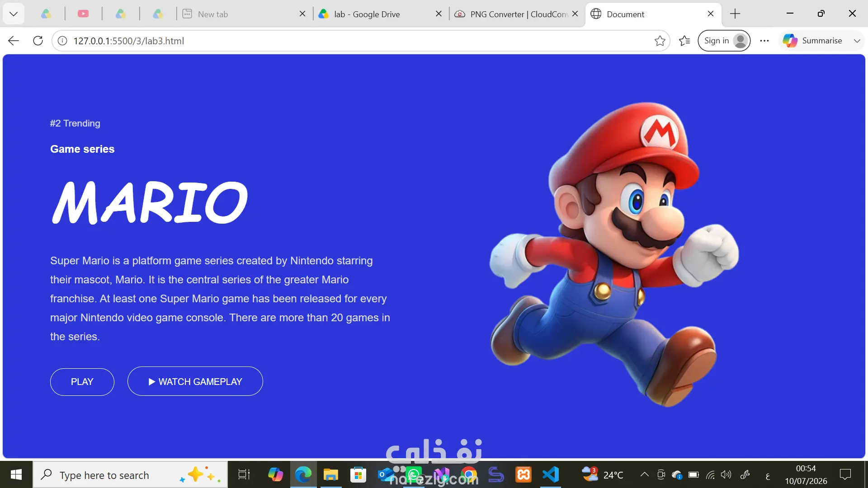Launch Copilot from the taskbar
This screenshot has width=868, height=488.
(275, 475)
